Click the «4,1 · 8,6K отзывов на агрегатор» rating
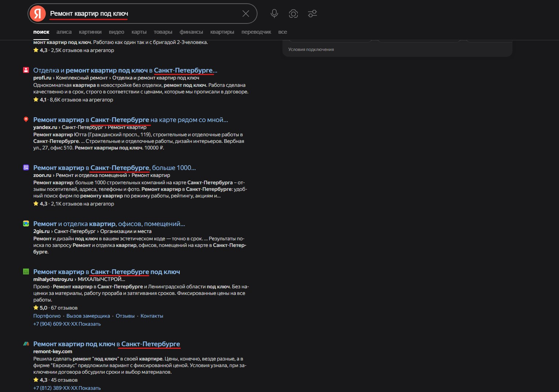This screenshot has width=559, height=392. click(73, 100)
